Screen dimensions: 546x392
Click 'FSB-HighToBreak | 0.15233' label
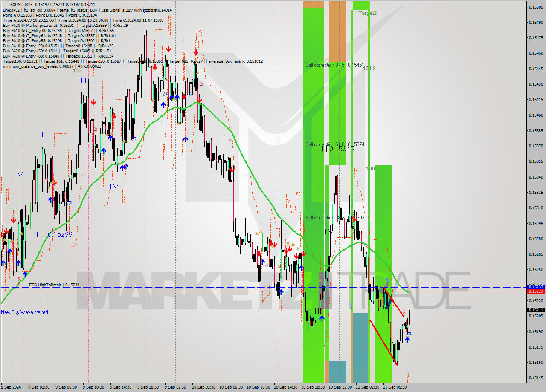pos(54,285)
